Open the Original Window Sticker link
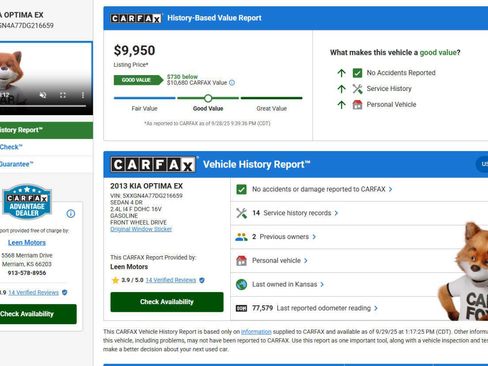 point(141,229)
